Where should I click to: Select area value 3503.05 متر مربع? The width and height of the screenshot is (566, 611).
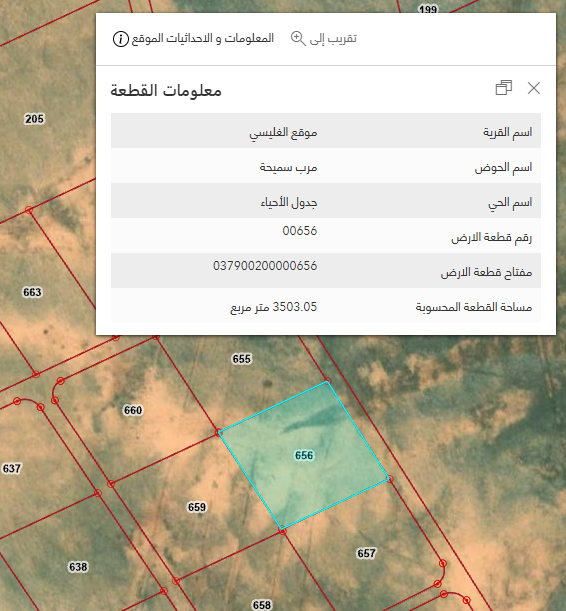pos(273,307)
